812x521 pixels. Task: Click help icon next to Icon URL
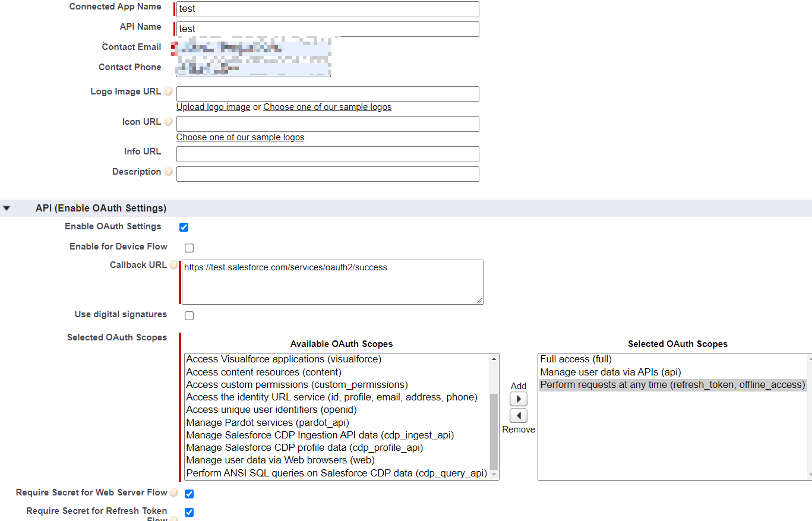click(168, 122)
